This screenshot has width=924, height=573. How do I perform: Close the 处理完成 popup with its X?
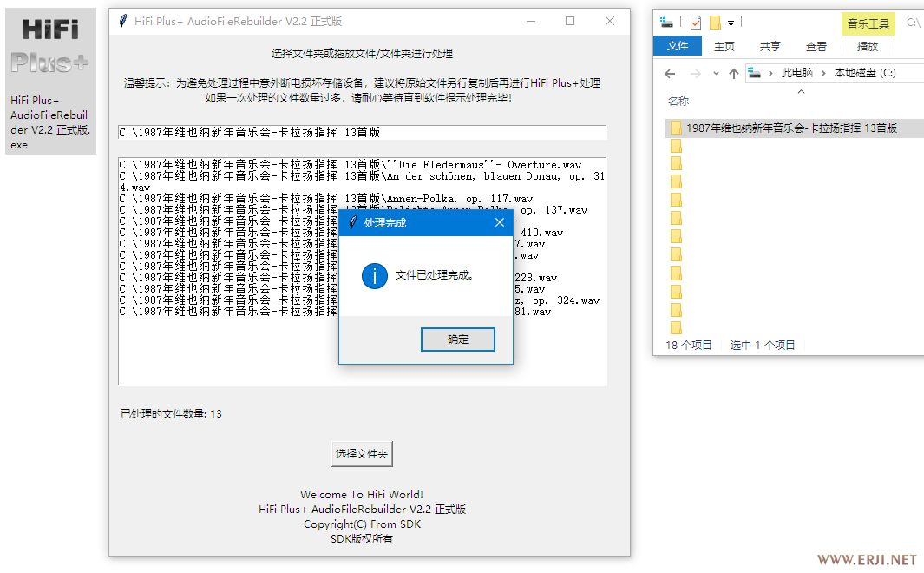point(499,223)
